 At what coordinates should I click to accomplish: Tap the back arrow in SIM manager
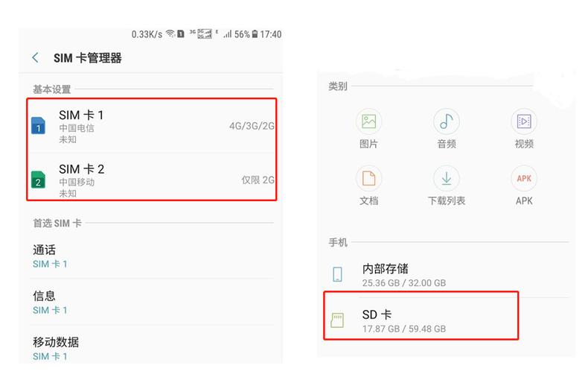click(x=36, y=58)
